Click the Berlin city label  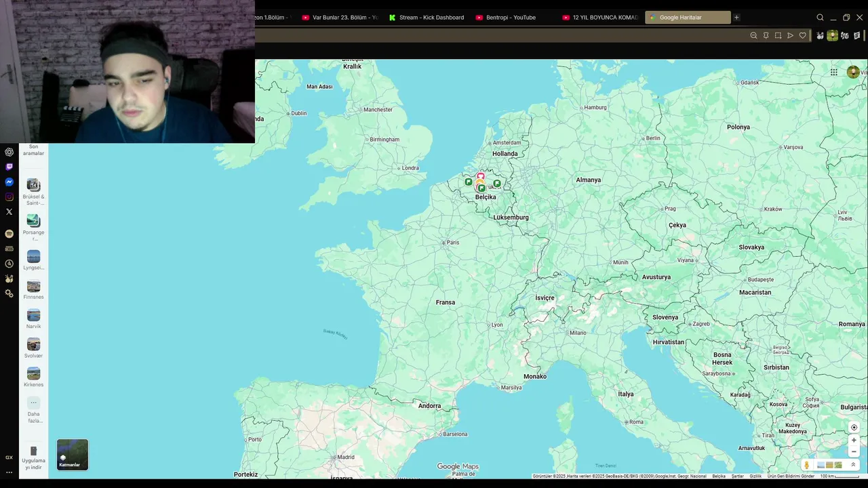click(653, 138)
